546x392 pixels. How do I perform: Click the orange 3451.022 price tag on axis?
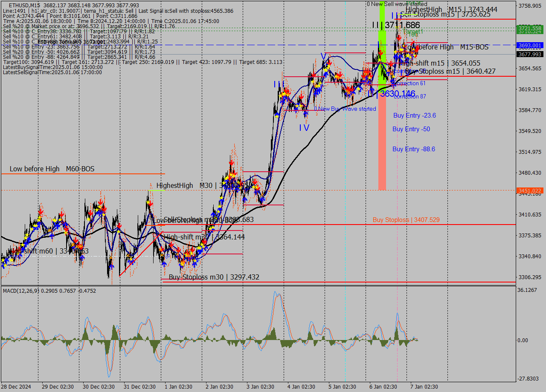[x=529, y=190]
